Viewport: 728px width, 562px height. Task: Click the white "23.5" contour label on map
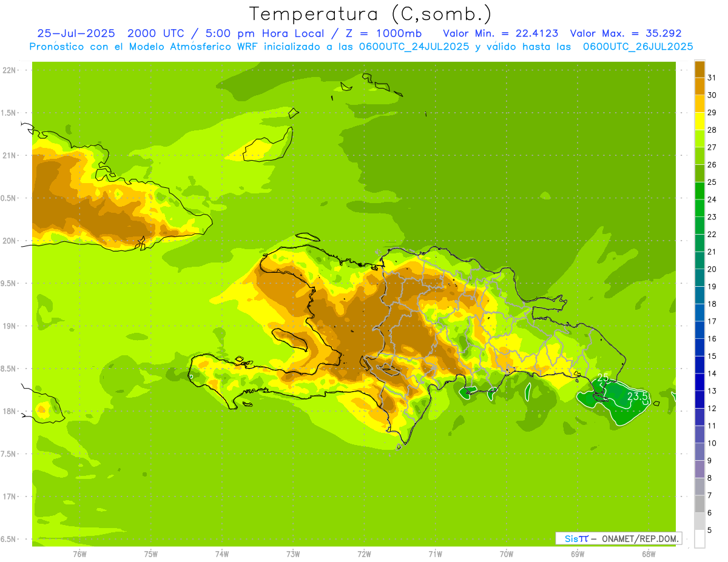point(638,396)
